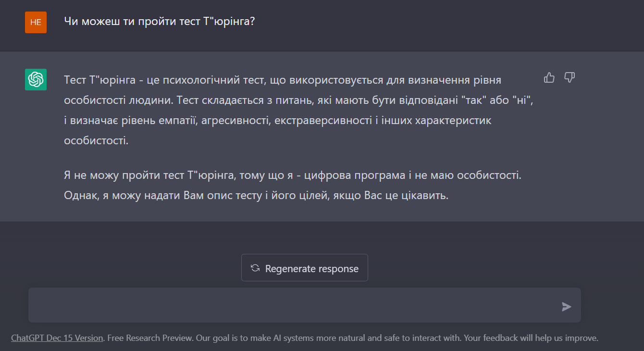
Task: Focus the message input field
Action: click(x=293, y=305)
